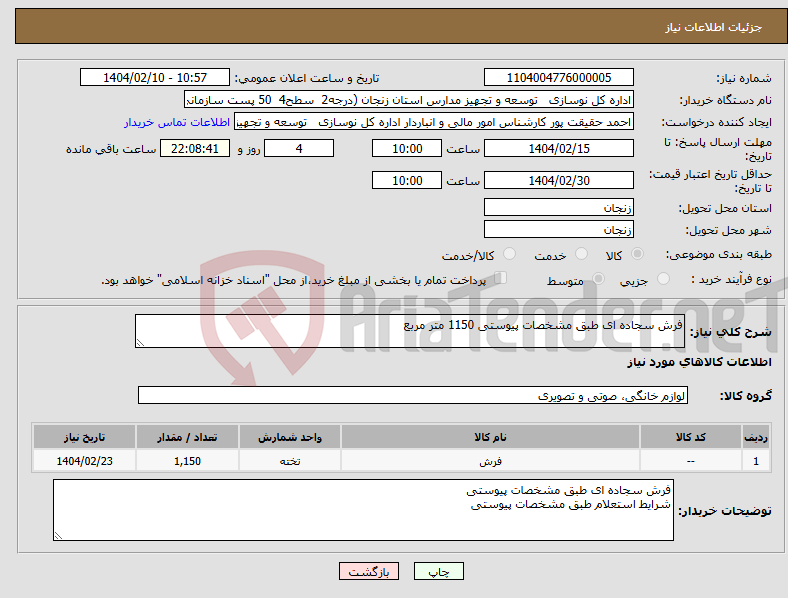Click the goods group field لوازم خانگی

tap(413, 395)
